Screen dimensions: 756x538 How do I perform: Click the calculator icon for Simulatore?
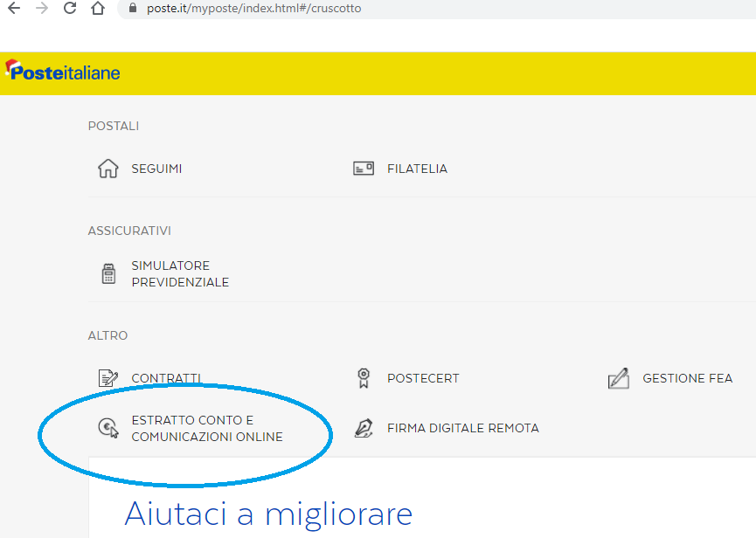[x=108, y=273]
